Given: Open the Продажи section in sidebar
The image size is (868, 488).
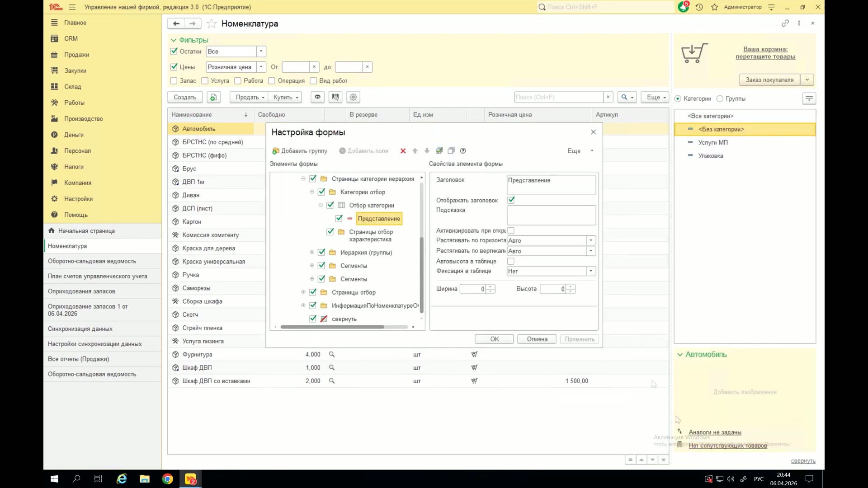Looking at the screenshot, I should [76, 55].
